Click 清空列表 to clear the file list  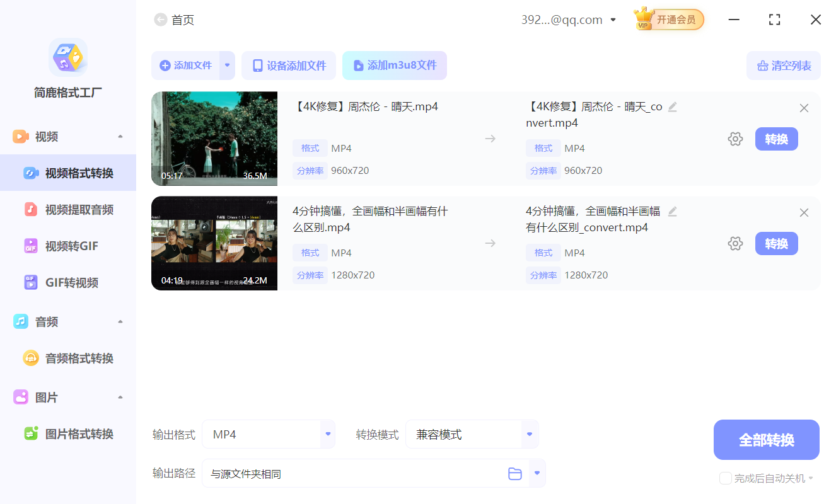pyautogui.click(x=784, y=65)
